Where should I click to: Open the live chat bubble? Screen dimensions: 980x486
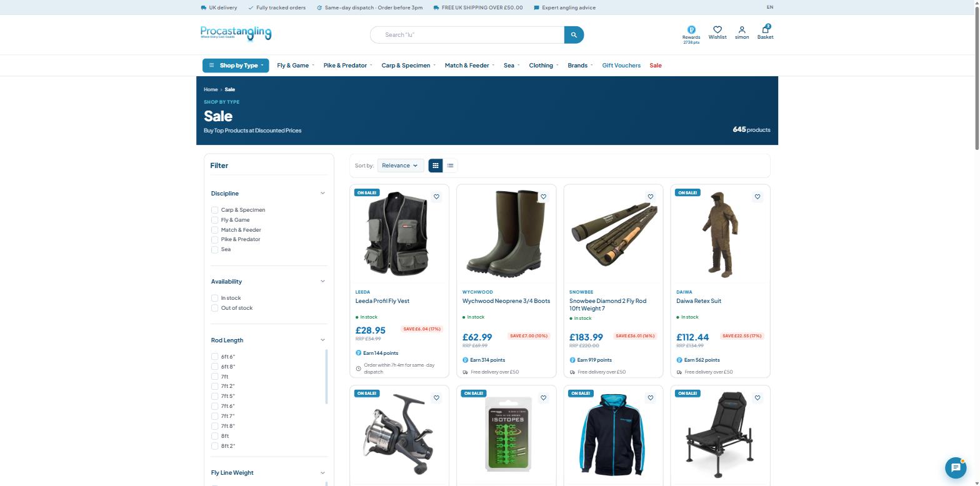pyautogui.click(x=955, y=467)
